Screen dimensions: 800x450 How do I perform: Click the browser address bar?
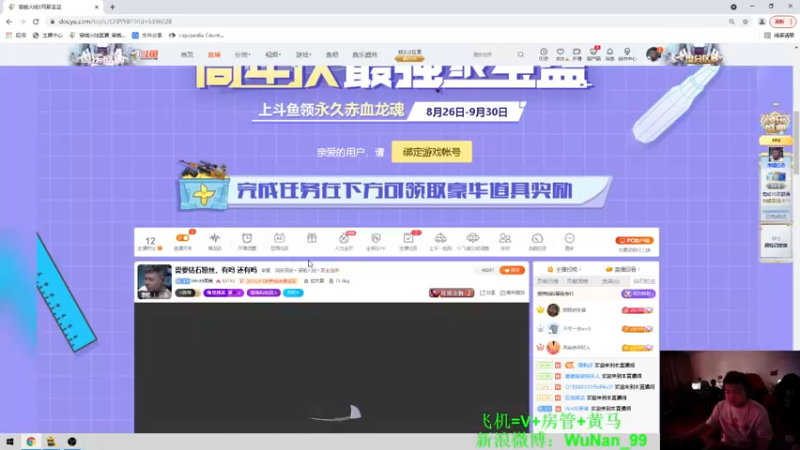tap(388, 21)
